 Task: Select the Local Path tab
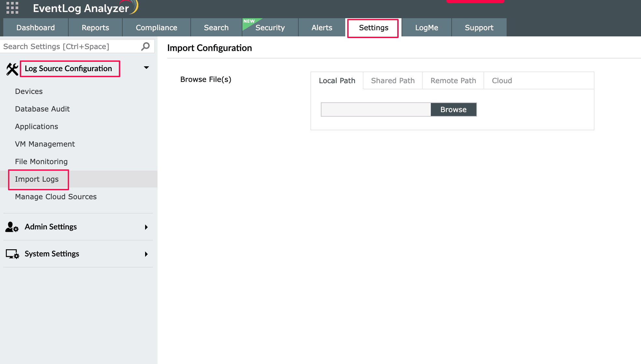337,81
